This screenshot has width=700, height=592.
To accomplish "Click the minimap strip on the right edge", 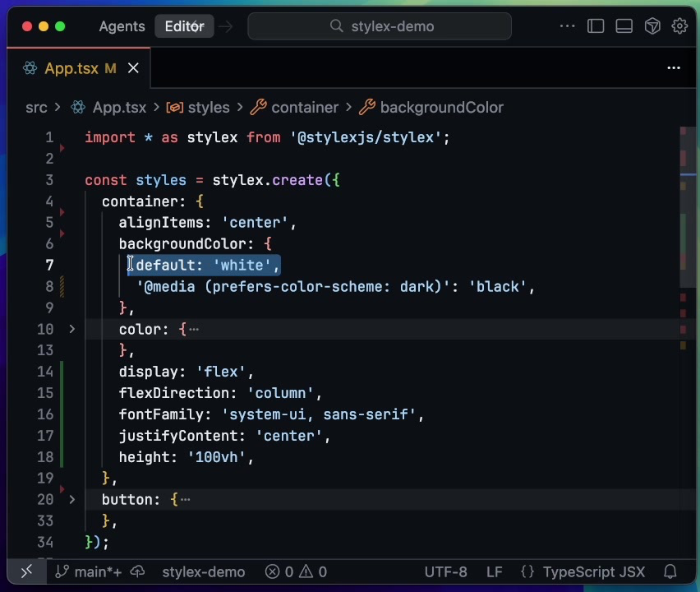I will click(x=684, y=247).
